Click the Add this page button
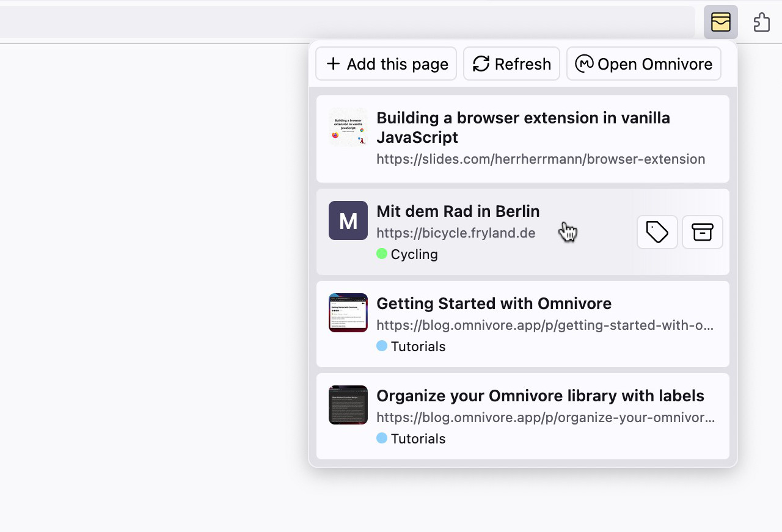The image size is (782, 532). point(386,64)
